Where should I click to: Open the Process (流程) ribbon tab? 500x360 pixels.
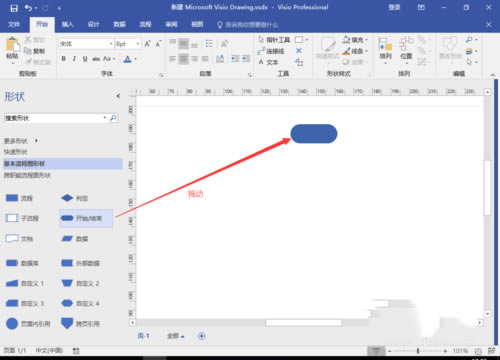coord(145,24)
